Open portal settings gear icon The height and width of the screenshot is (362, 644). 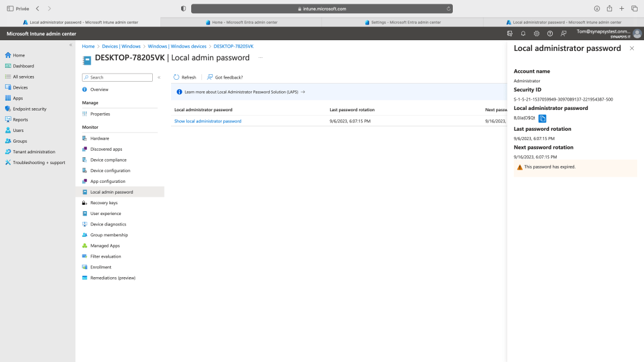tap(536, 33)
